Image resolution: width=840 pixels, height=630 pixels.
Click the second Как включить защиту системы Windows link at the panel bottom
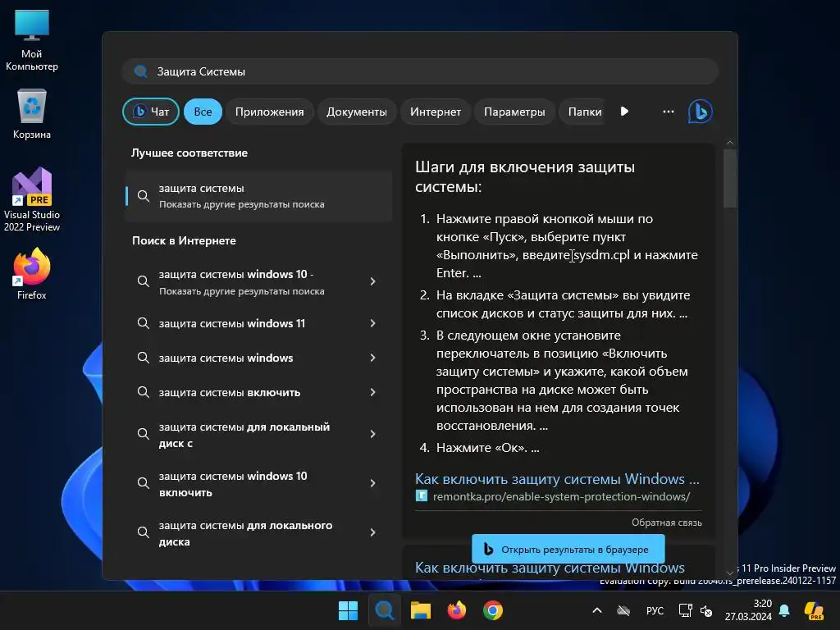tap(550, 568)
